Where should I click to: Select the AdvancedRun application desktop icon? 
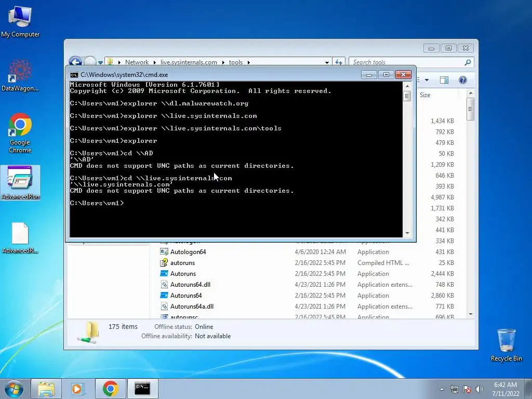20,182
